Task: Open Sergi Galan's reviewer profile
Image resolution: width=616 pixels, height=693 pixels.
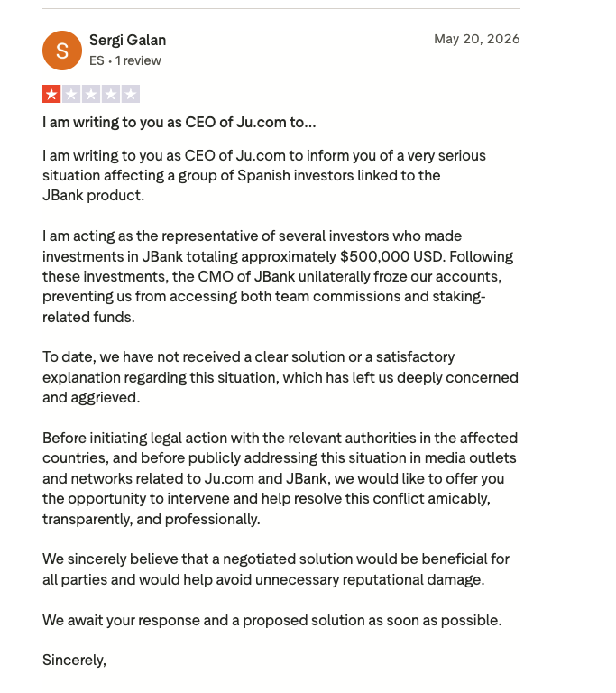Action: 128,41
